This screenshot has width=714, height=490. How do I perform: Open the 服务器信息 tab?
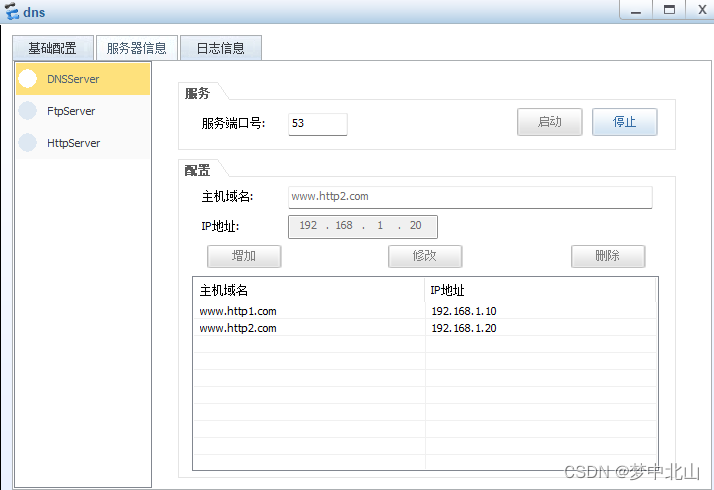coord(137,48)
